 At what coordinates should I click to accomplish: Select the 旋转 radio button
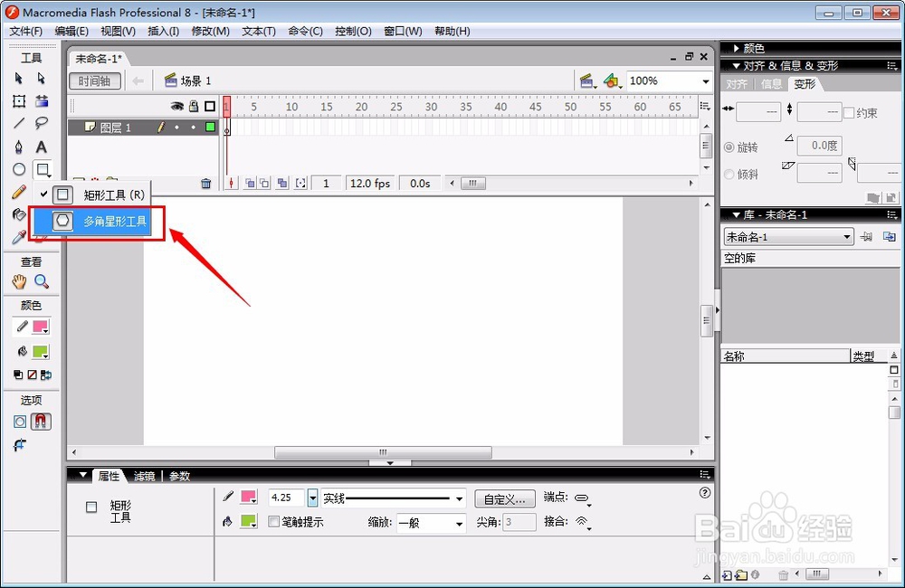pos(729,147)
